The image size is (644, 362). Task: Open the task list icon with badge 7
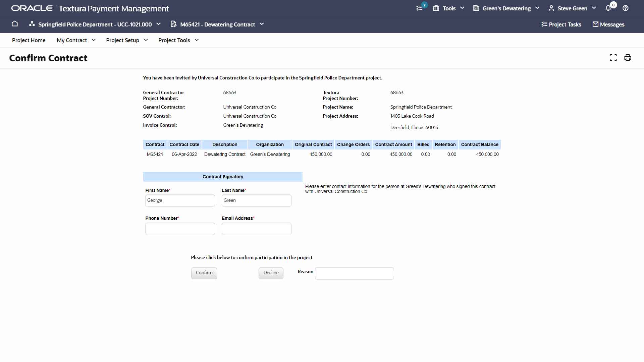click(420, 8)
